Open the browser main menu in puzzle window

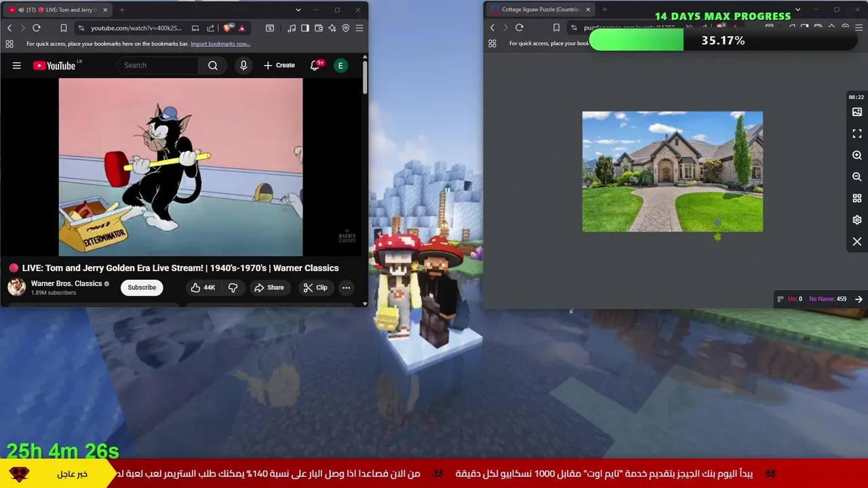(859, 28)
